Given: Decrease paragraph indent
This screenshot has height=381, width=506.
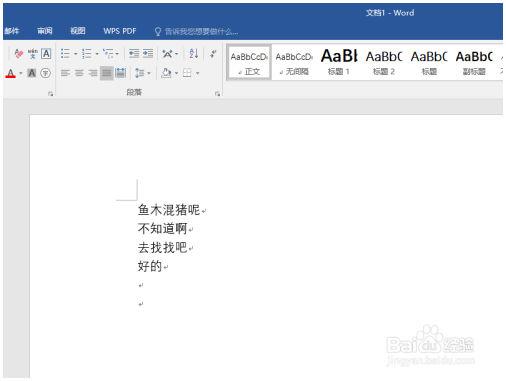Looking at the screenshot, I should (134, 53).
